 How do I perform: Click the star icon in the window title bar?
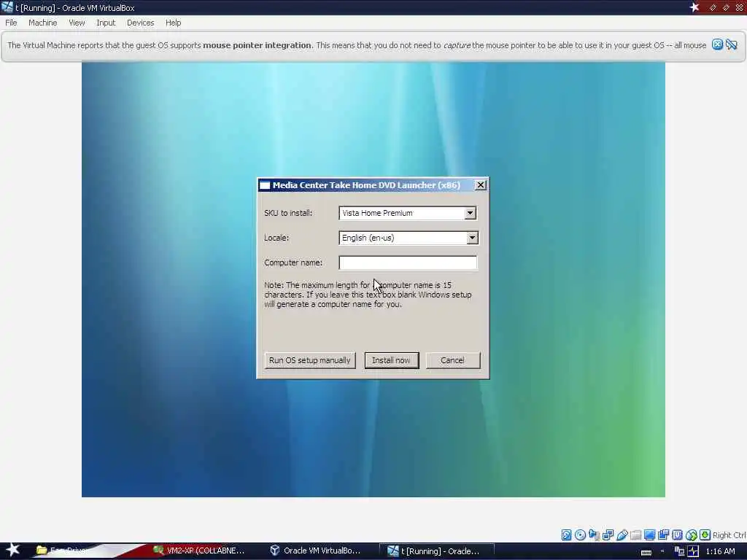694,7
